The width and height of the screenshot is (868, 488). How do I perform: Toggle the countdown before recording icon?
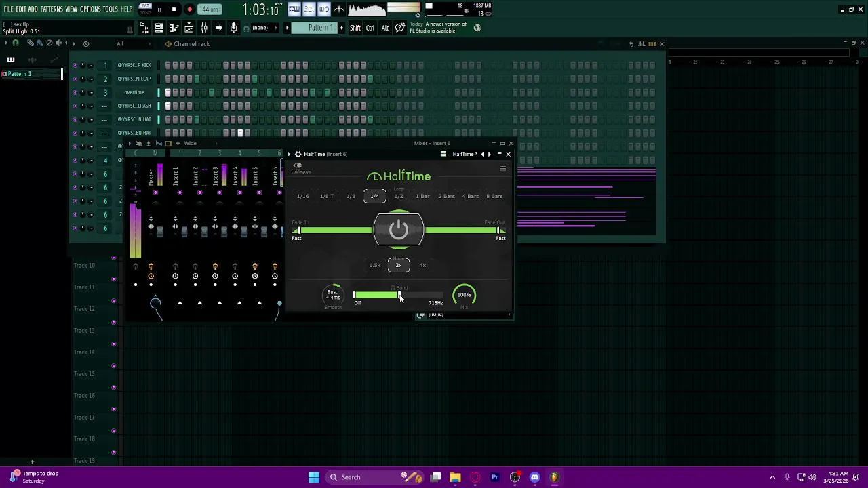309,9
